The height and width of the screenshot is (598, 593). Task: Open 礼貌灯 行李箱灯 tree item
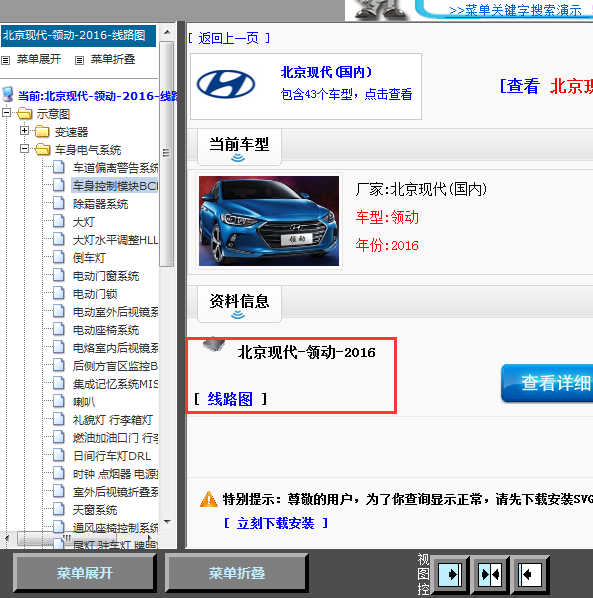pyautogui.click(x=113, y=420)
